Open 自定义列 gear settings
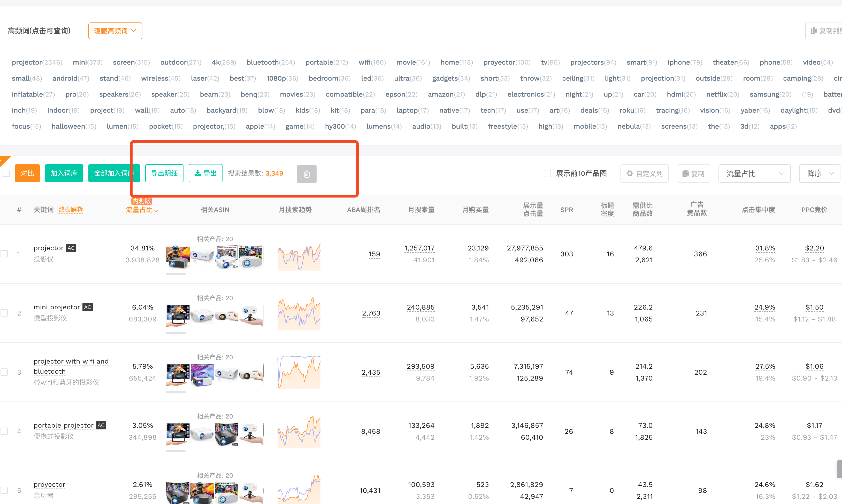Image resolution: width=842 pixels, height=504 pixels. [x=644, y=174]
